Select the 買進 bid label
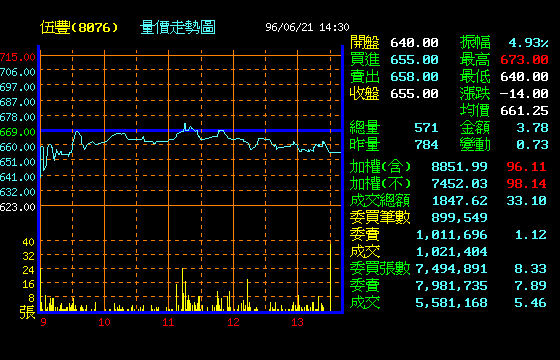Viewport: 560px width, 360px height. 365,60
